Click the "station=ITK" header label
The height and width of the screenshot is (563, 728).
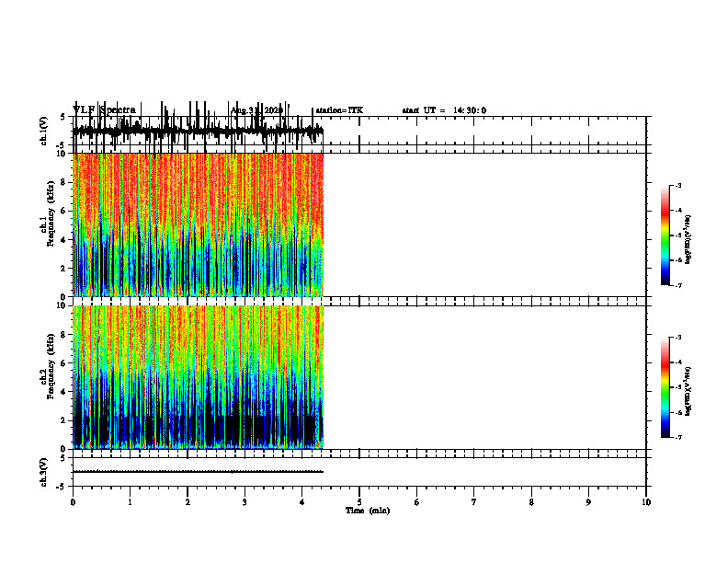(x=339, y=110)
